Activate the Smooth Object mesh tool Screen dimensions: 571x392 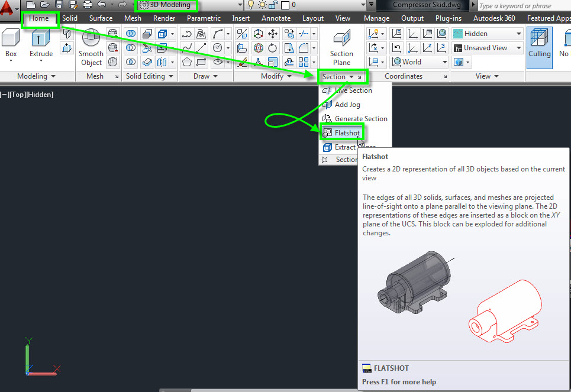pyautogui.click(x=91, y=47)
